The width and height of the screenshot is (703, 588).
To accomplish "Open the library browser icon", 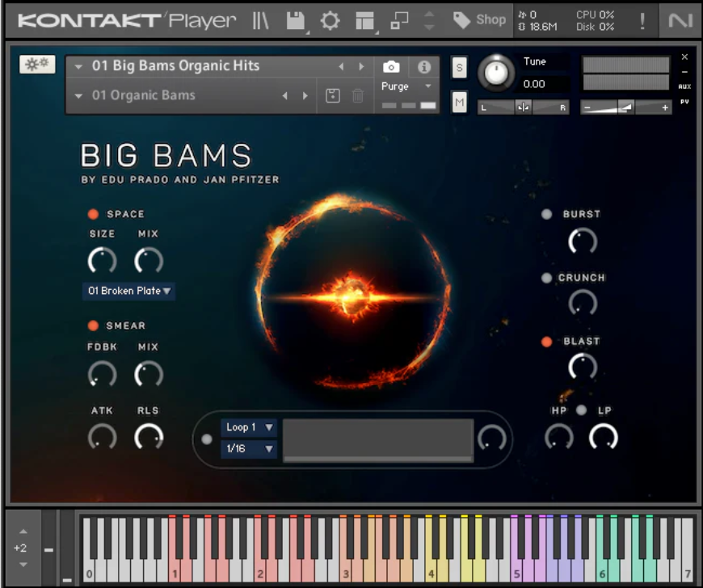I will tap(260, 21).
